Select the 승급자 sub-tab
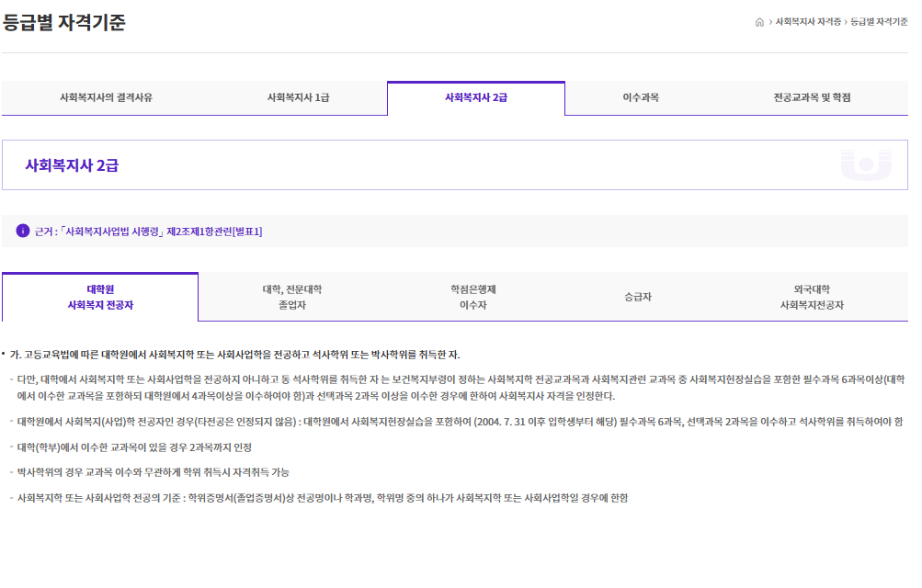 click(638, 296)
